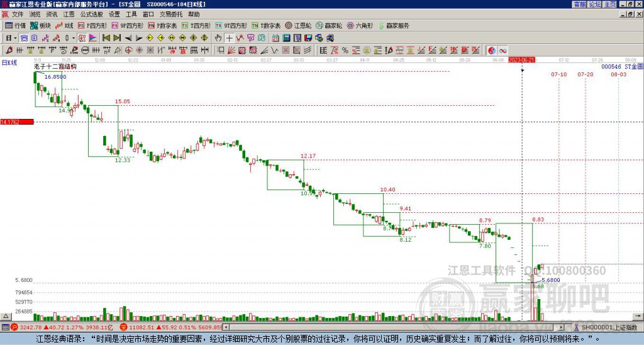Click the solid left arrow icon
The height and width of the screenshot is (345, 644).
tap(128, 38)
